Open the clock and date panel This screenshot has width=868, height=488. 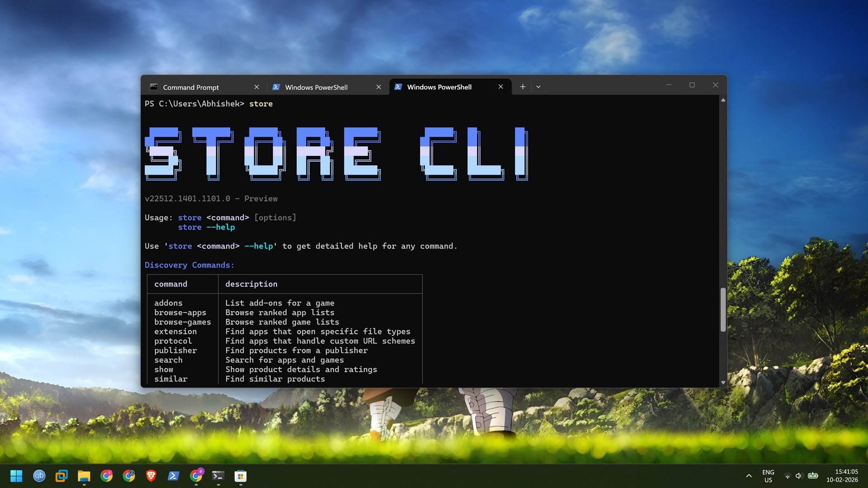coord(842,476)
